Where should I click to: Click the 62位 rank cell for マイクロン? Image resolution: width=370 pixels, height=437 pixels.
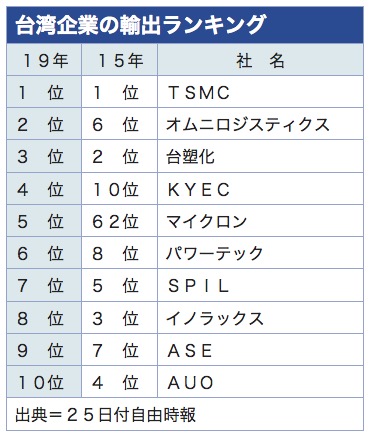[x=119, y=221]
